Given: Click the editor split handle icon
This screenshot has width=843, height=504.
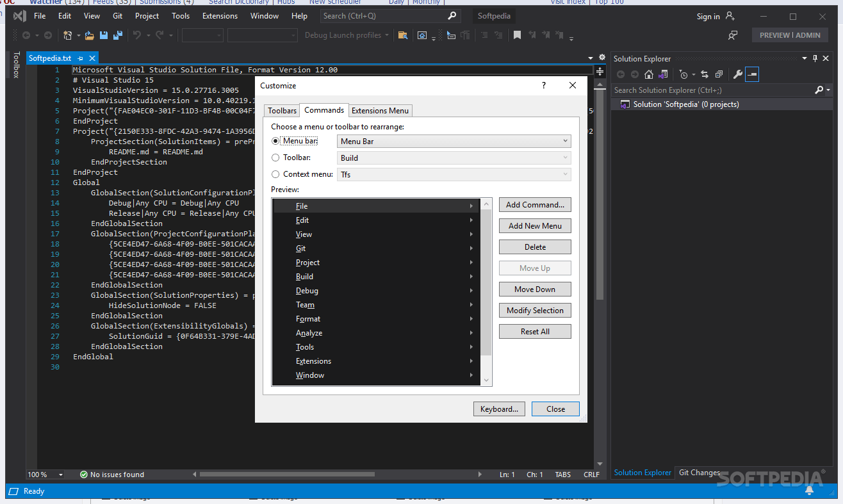Looking at the screenshot, I should point(600,72).
